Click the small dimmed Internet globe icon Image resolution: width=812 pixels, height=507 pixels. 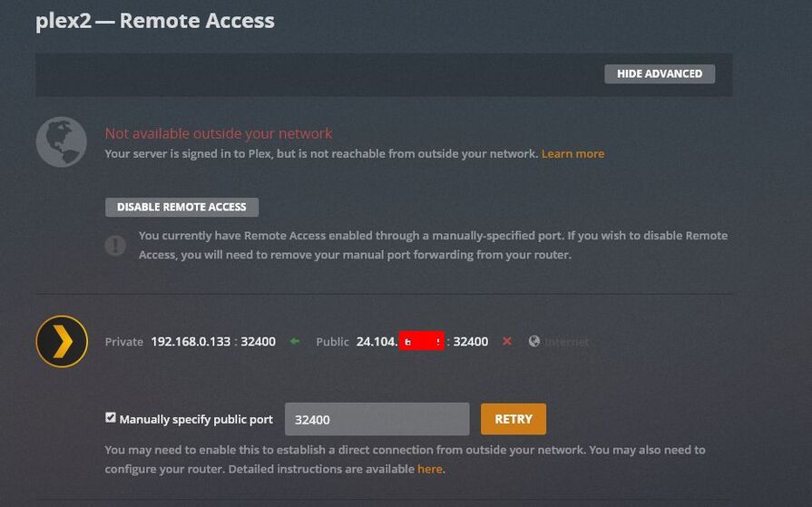click(534, 342)
